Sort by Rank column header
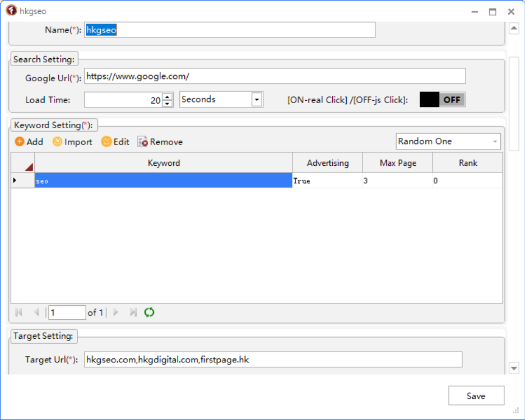The width and height of the screenshot is (525, 420). (x=468, y=163)
